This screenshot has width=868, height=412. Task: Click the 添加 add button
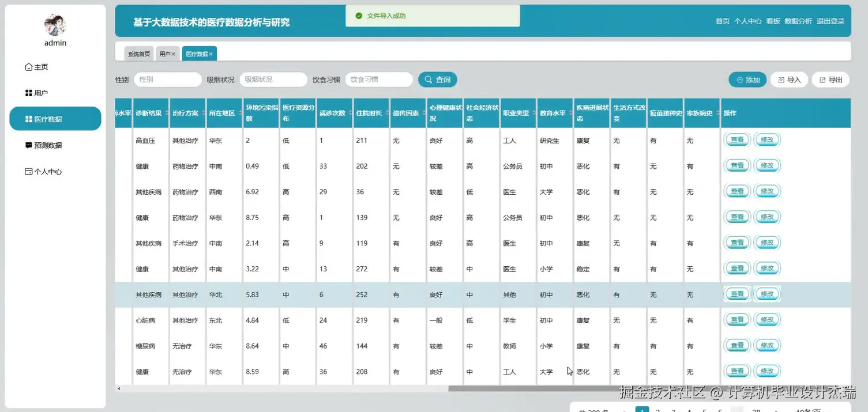(x=747, y=80)
